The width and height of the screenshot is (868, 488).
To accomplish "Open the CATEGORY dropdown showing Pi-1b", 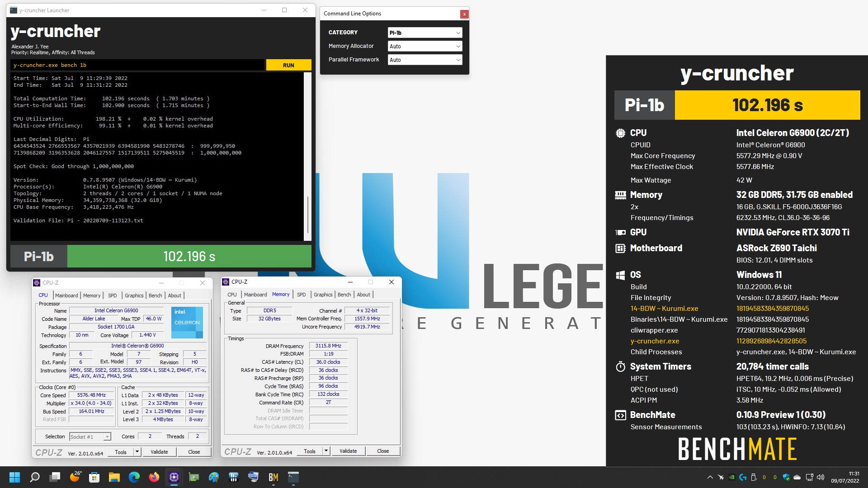I will click(425, 33).
